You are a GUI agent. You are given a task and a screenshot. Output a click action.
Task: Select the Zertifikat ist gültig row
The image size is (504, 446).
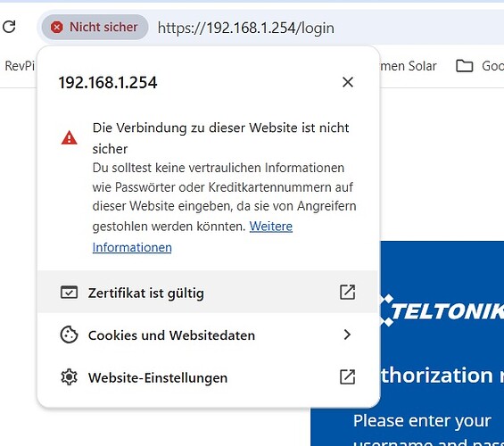[208, 292]
